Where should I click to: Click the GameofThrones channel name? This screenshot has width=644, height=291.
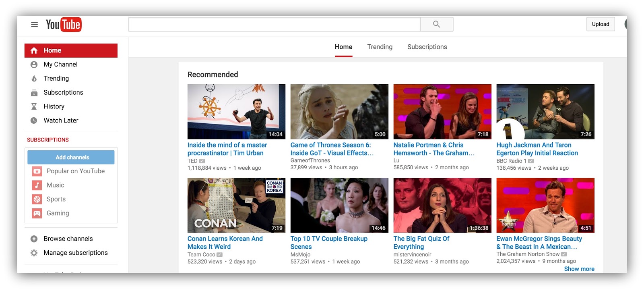click(x=310, y=160)
